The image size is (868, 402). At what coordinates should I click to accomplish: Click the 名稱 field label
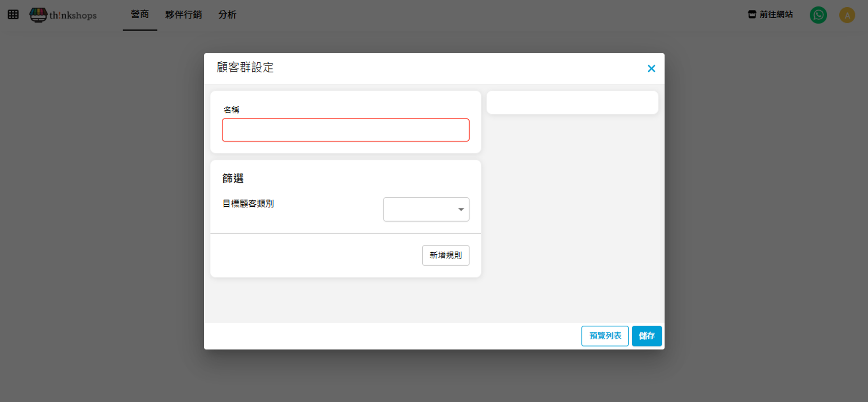tap(231, 110)
